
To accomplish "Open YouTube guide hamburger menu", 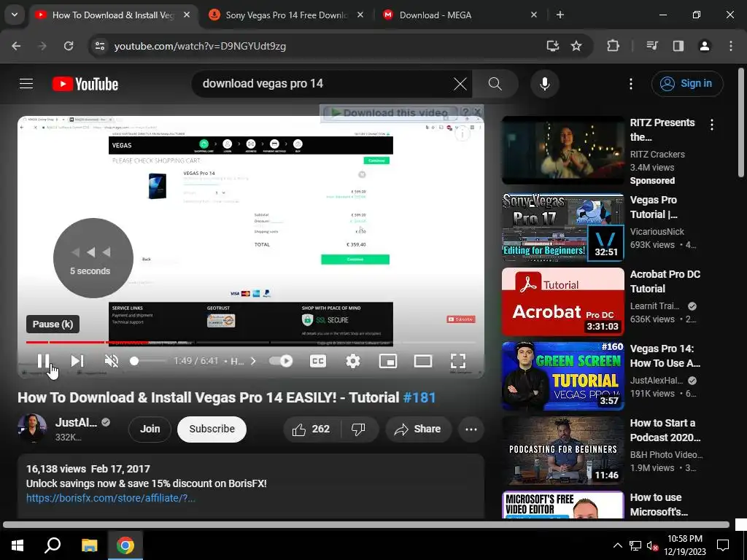I will coord(26,84).
